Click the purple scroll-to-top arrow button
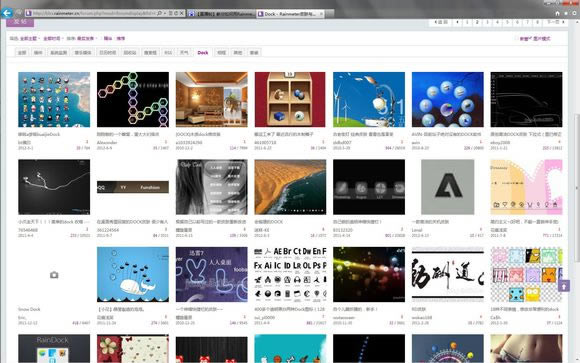580x363 pixels. click(x=564, y=286)
